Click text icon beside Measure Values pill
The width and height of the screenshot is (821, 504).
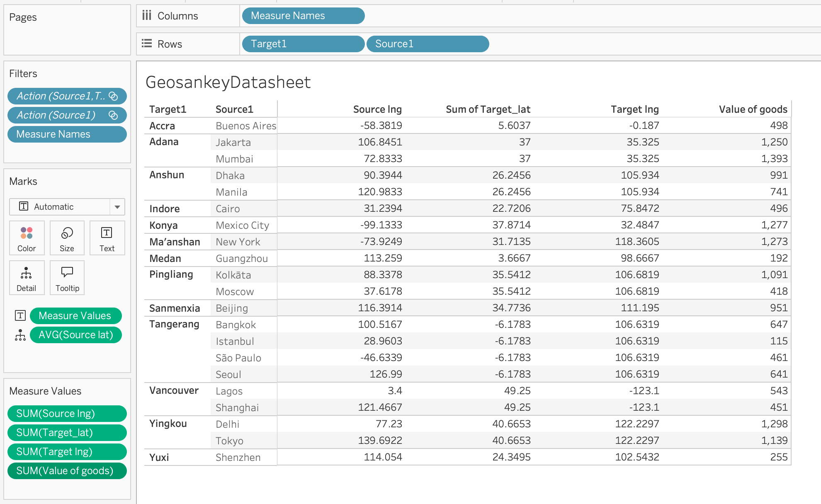pos(20,316)
